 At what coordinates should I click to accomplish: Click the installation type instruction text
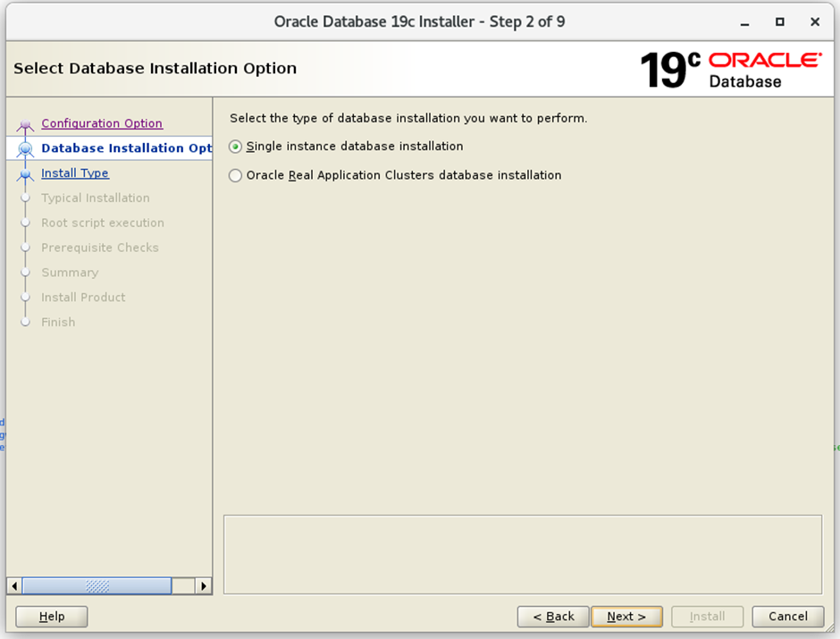click(x=408, y=118)
